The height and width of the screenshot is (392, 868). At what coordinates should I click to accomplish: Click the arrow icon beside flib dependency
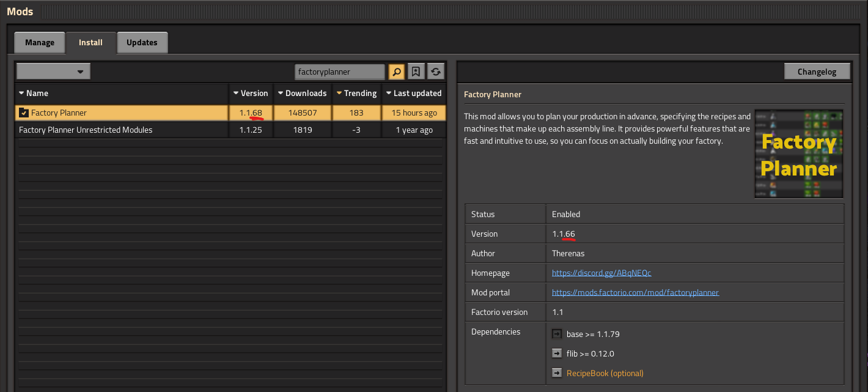[x=556, y=353]
